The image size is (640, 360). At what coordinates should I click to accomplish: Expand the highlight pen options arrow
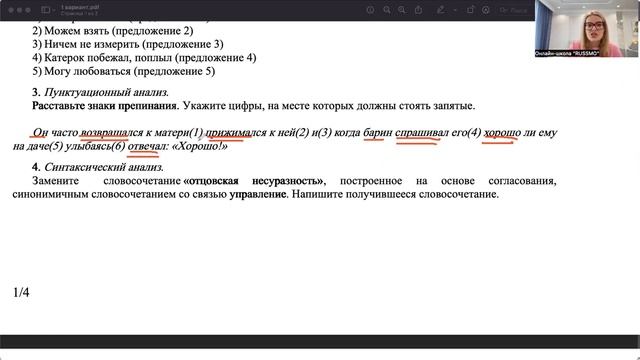coord(455,10)
